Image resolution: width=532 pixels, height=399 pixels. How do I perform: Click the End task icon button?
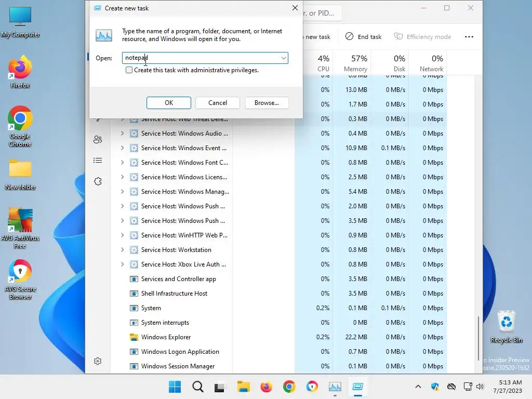pos(363,37)
